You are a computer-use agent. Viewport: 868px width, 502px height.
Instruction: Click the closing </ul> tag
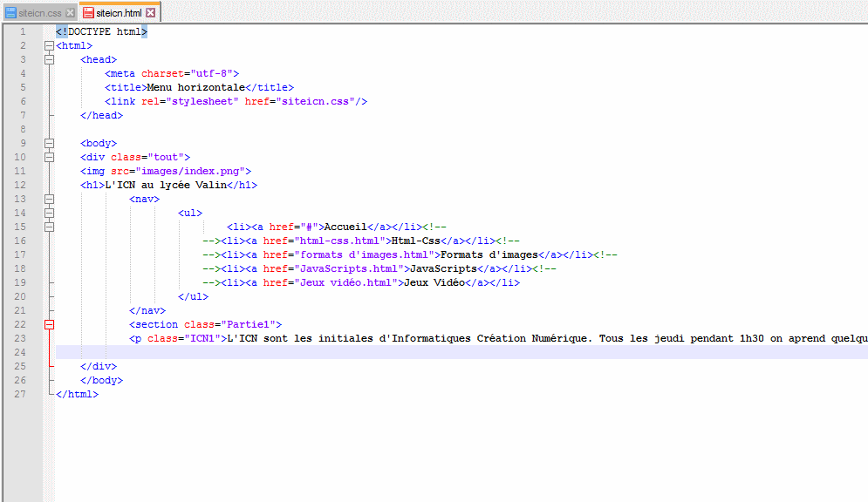(x=193, y=296)
